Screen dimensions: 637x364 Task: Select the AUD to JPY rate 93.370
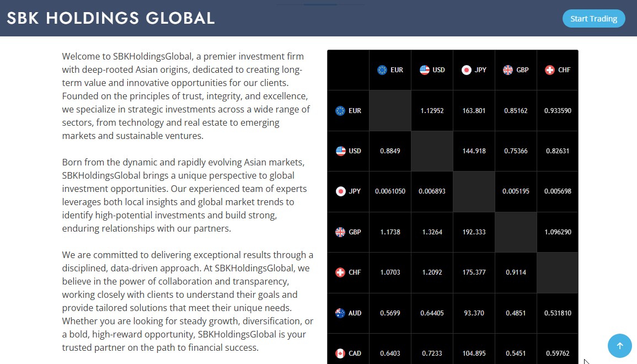click(474, 313)
